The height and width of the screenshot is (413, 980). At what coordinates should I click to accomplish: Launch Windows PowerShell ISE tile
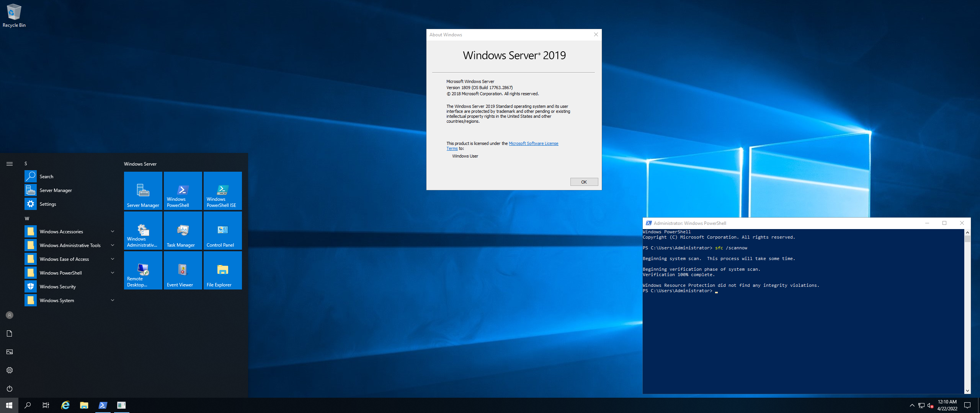click(x=223, y=190)
